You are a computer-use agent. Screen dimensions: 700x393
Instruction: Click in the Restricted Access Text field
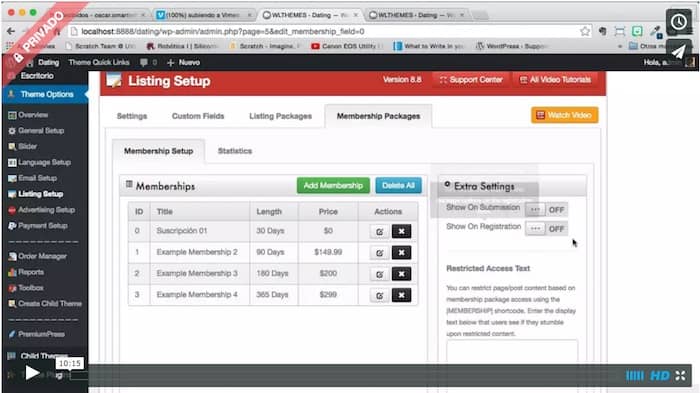512,352
